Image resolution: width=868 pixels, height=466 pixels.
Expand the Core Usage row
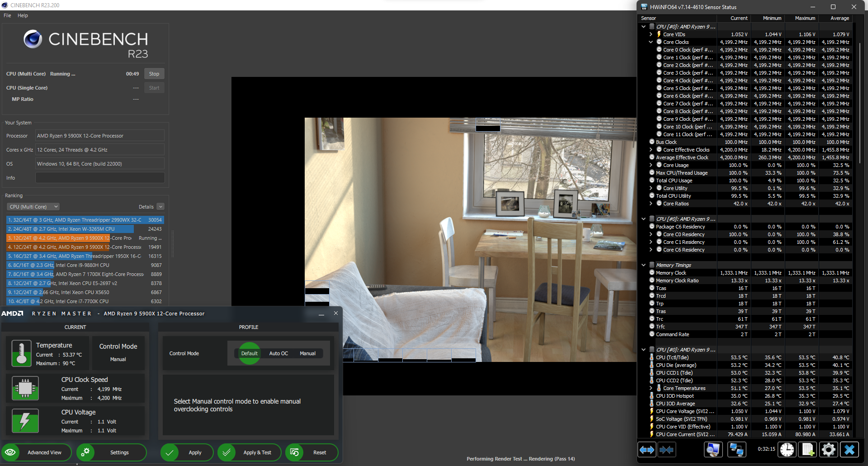(x=651, y=165)
